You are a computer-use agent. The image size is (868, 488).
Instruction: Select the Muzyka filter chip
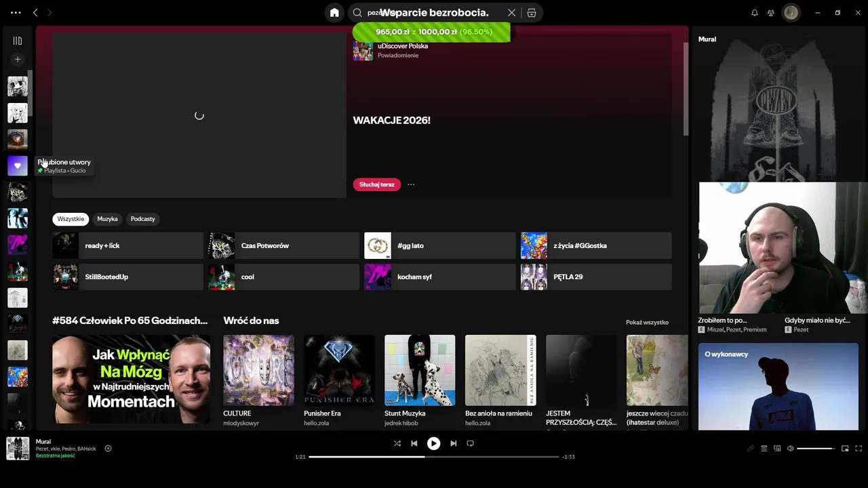click(x=107, y=219)
